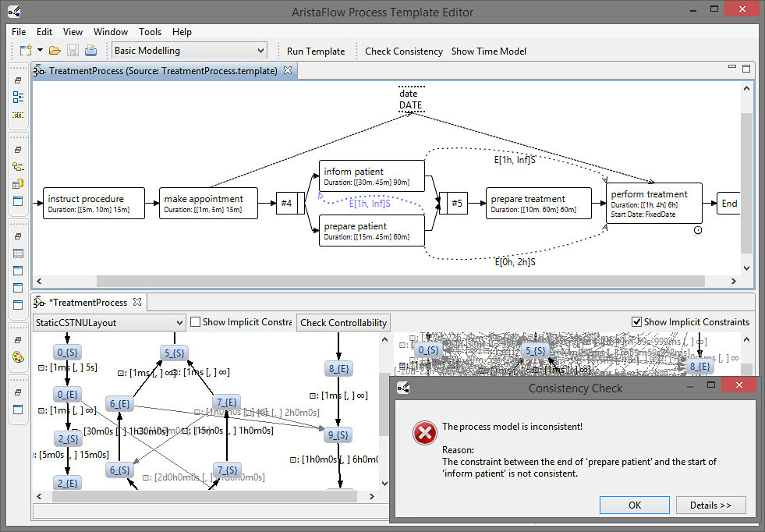
Task: Select the 'perform treatment' activity node
Action: pos(654,203)
